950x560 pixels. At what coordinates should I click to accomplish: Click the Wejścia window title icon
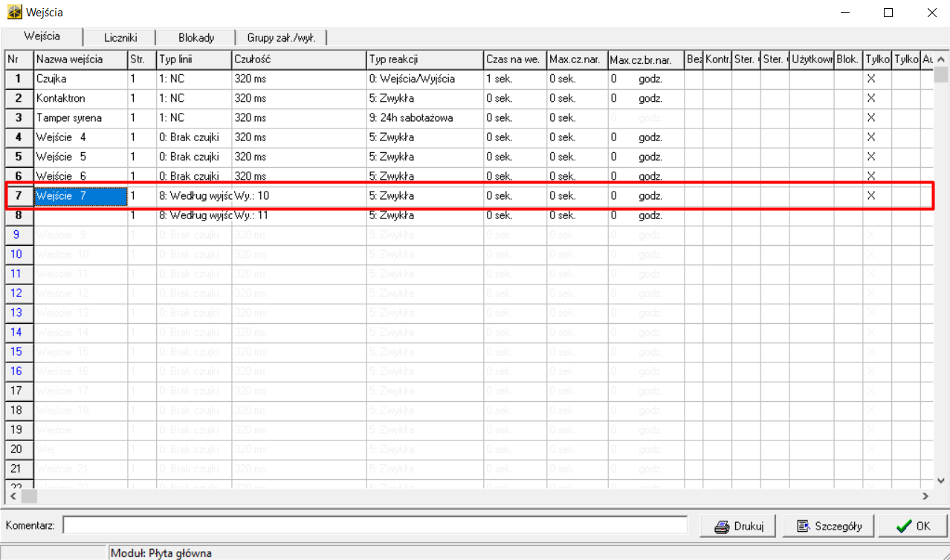coord(14,13)
